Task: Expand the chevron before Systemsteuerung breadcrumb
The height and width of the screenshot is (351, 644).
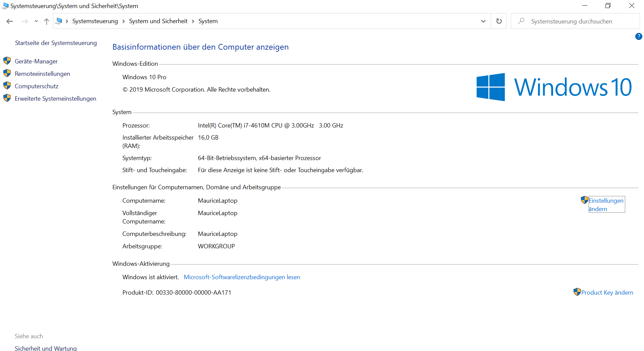Action: pos(67,21)
